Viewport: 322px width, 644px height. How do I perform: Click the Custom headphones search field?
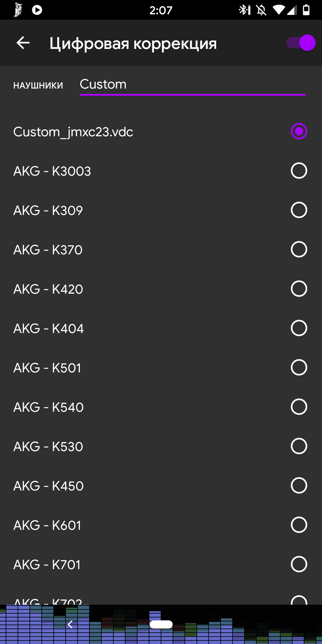[192, 84]
